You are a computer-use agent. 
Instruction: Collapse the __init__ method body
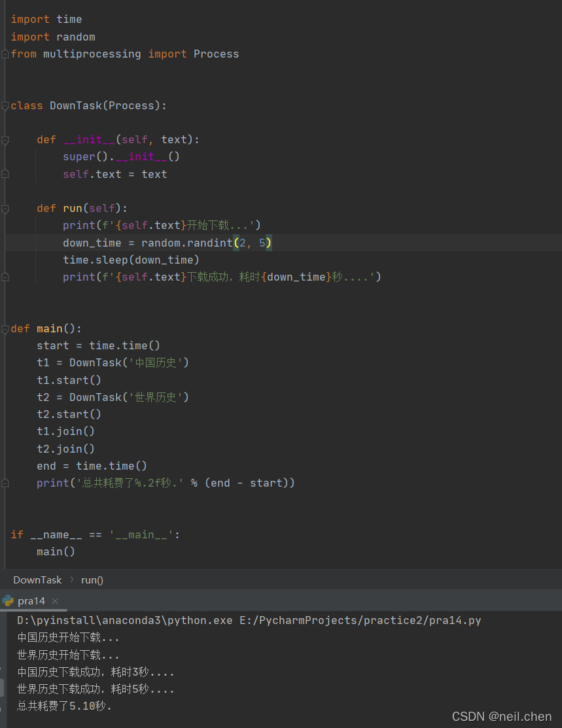[x=5, y=139]
